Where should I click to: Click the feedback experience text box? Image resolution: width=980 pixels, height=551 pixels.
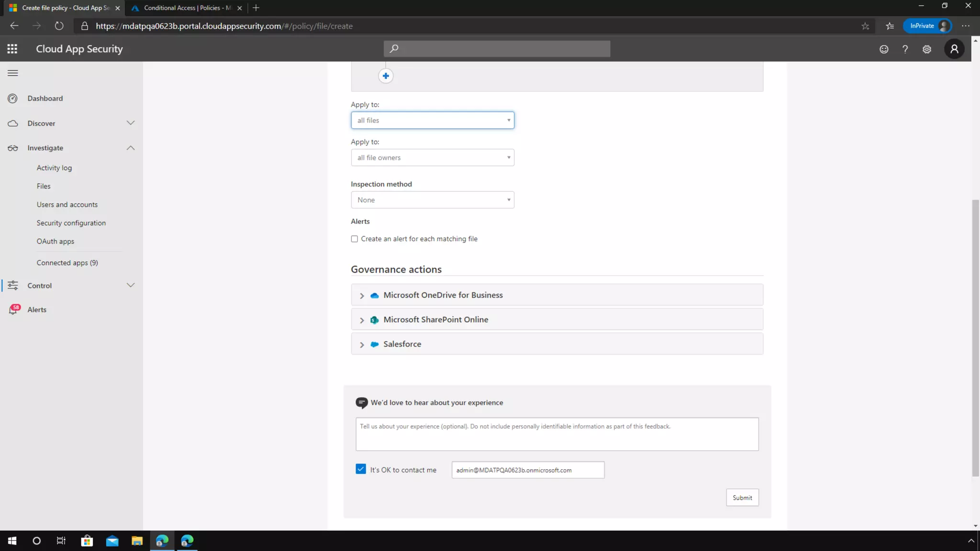click(x=557, y=434)
